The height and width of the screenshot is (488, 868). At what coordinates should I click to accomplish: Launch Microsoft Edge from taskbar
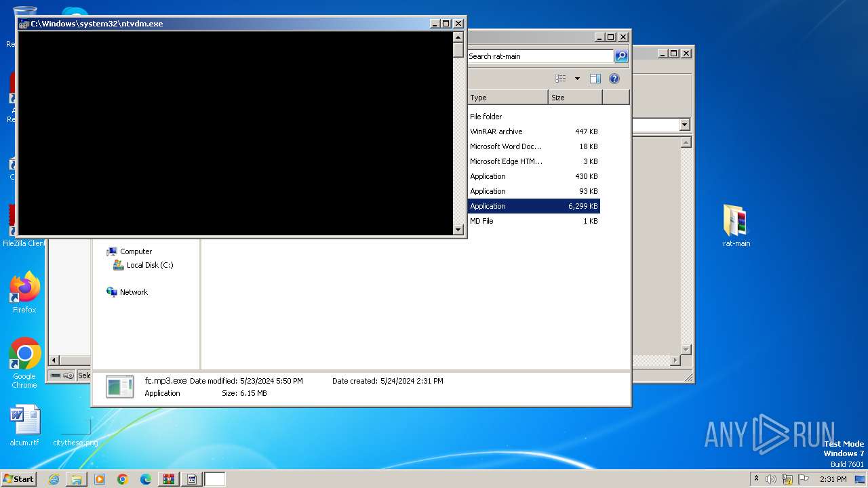click(146, 479)
